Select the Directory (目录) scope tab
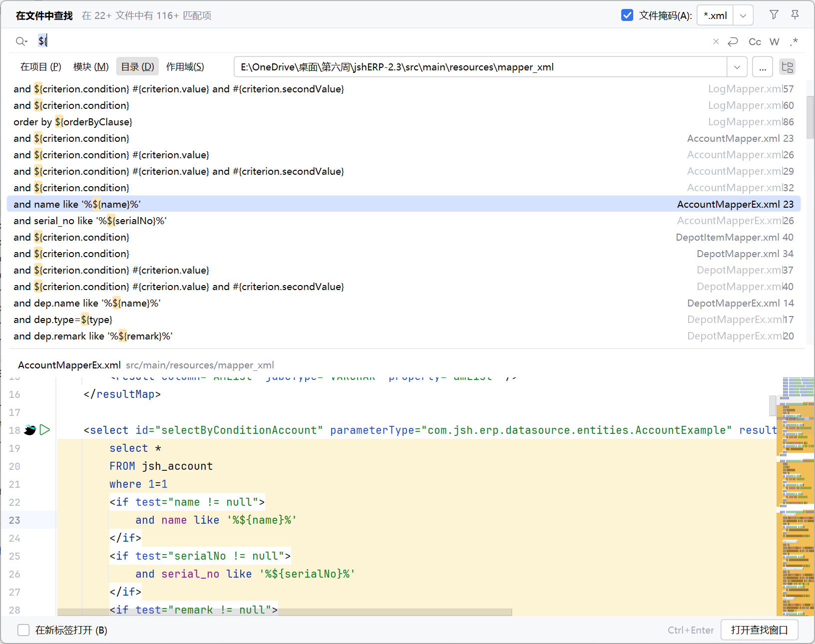Image resolution: width=815 pixels, height=644 pixels. click(x=137, y=67)
